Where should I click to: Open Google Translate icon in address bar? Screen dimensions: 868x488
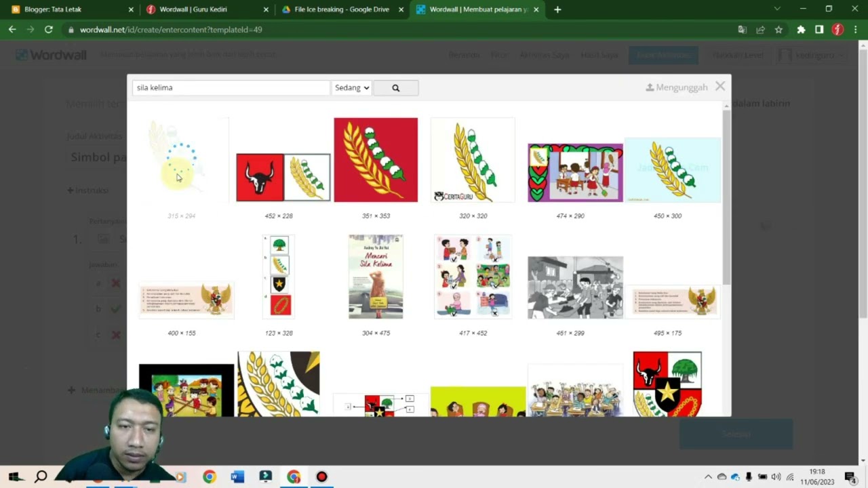(742, 30)
